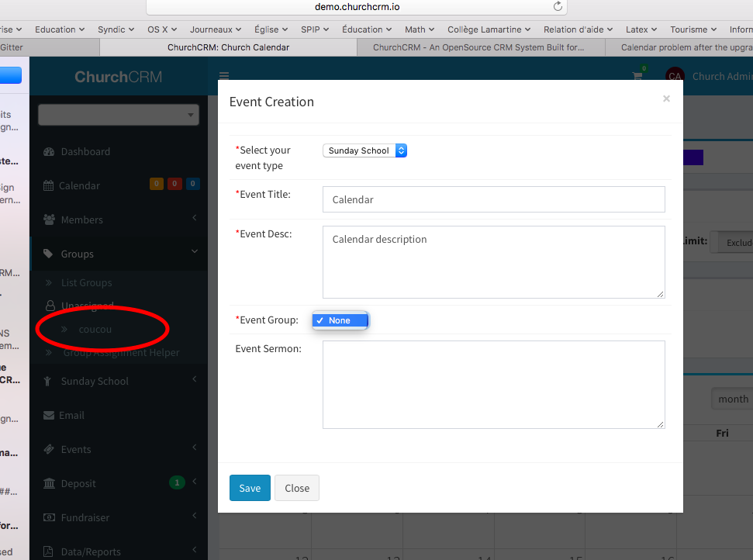Click the Calendar icon in sidebar
Screen dimensions: 753x560
tap(48, 185)
